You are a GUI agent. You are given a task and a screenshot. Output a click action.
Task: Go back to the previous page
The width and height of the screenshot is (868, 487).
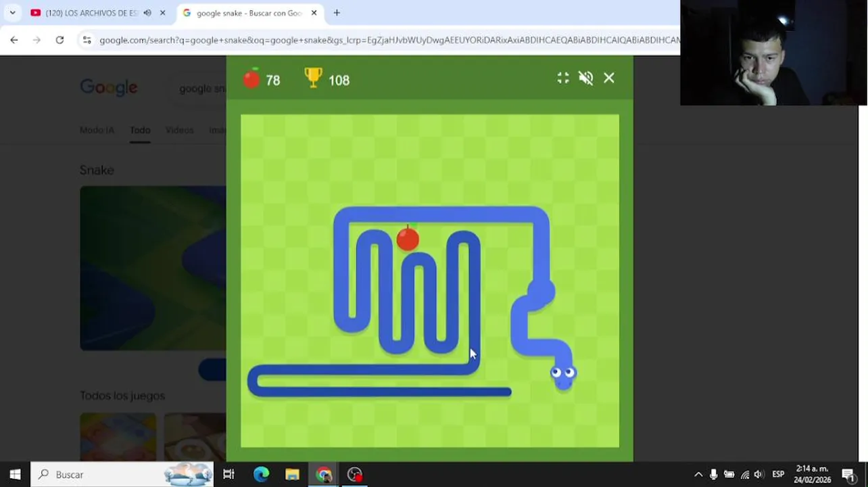click(x=14, y=40)
